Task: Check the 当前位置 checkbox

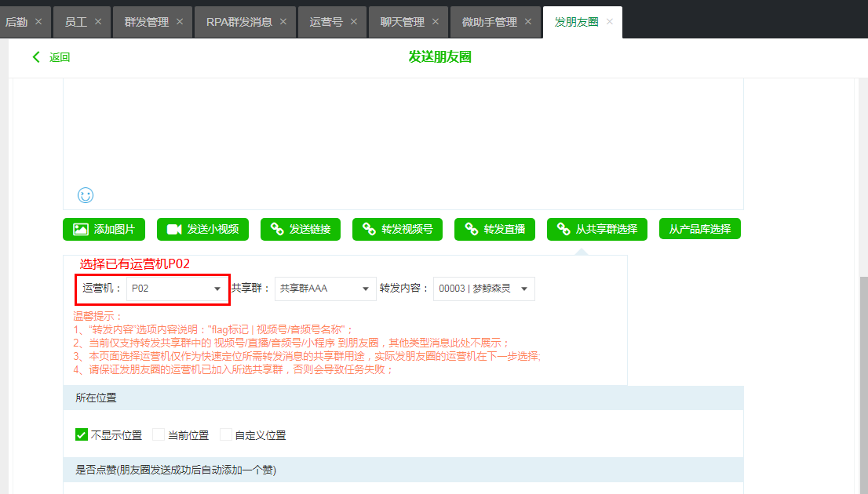Action: [159, 434]
